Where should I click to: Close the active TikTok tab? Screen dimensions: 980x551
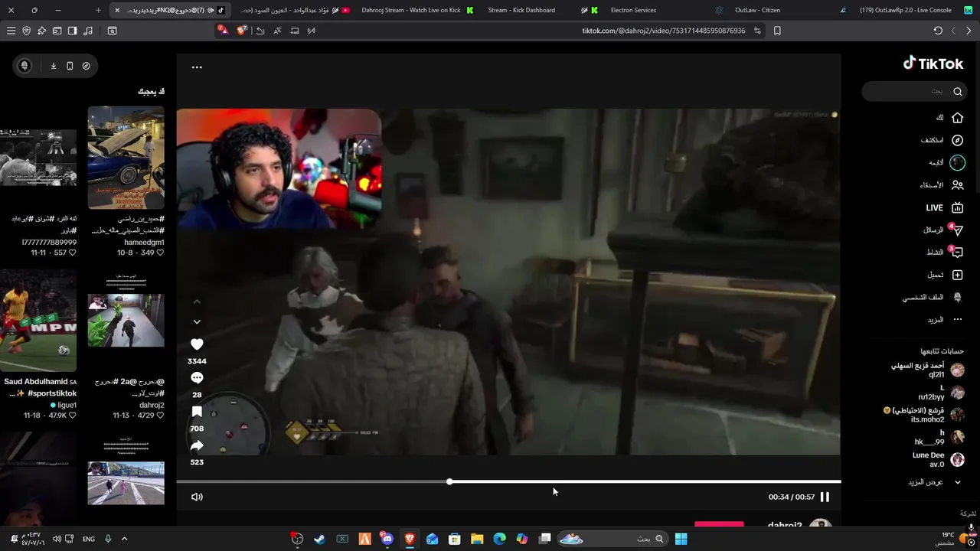[116, 10]
